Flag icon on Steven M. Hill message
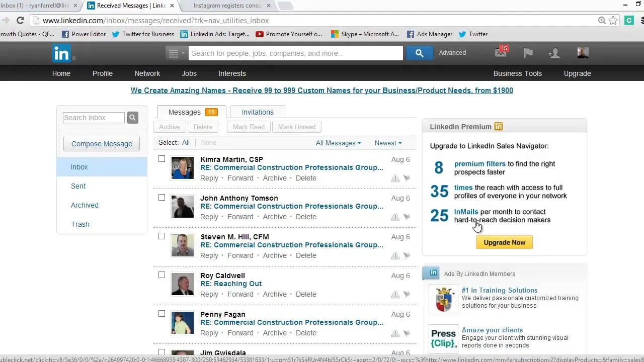Image resolution: width=644 pixels, height=362 pixels. [x=407, y=255]
